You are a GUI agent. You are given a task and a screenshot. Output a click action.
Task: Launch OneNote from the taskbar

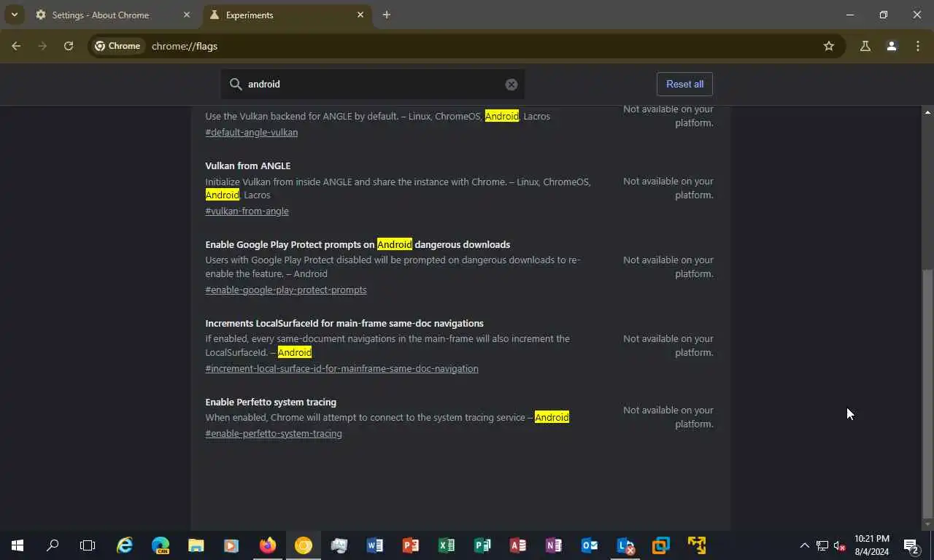click(554, 545)
